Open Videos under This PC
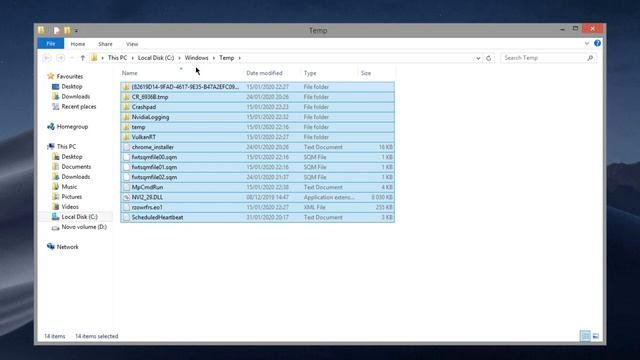The width and height of the screenshot is (640, 360). (x=70, y=207)
